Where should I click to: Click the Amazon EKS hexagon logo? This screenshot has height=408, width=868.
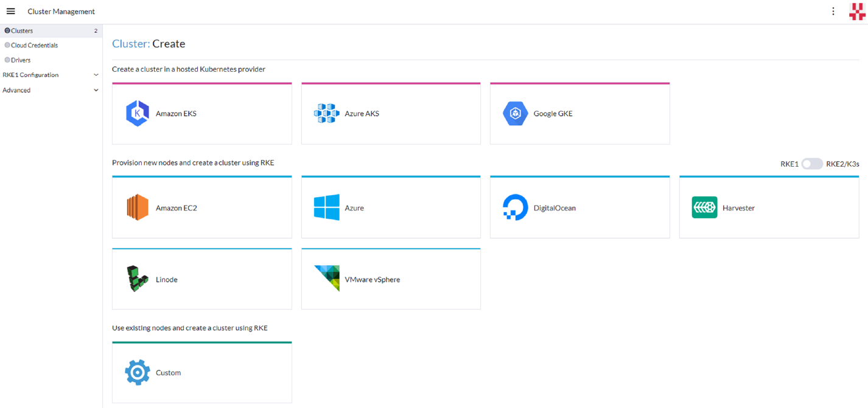coord(138,114)
